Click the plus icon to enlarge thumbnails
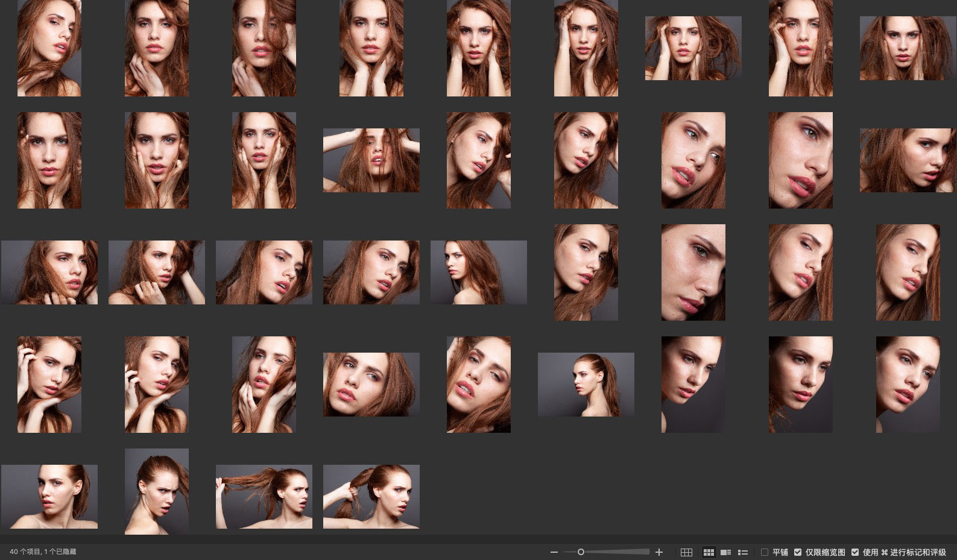957x560 pixels. pos(659,552)
